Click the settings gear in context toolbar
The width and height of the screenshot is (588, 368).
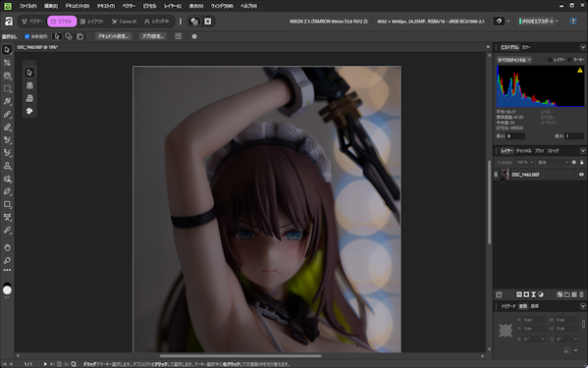pos(194,36)
